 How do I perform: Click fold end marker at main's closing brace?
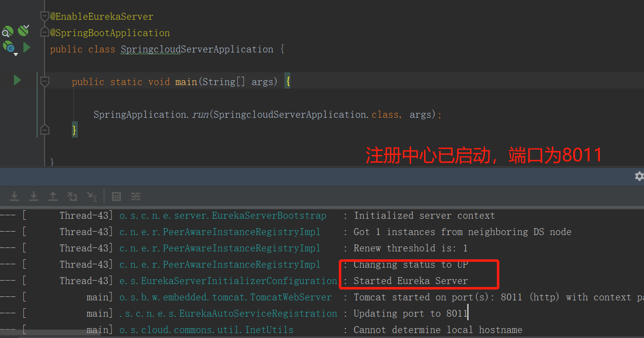(x=45, y=130)
